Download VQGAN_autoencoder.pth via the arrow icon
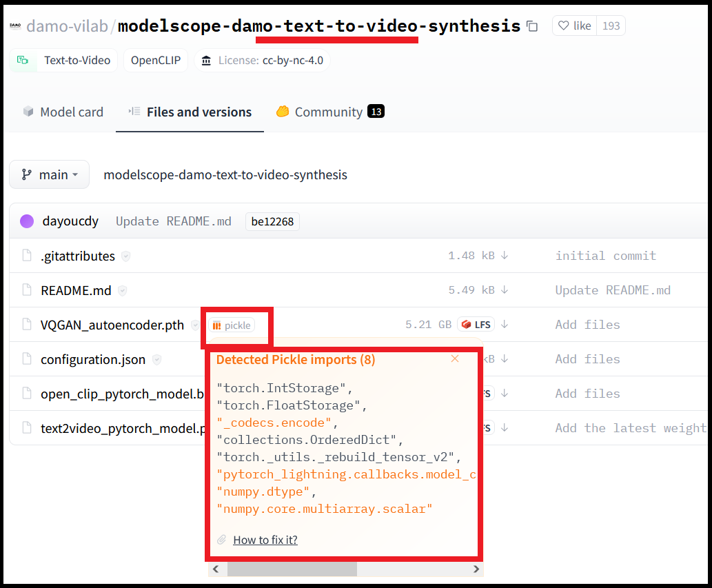Screen dimensions: 712x588 click(x=505, y=324)
